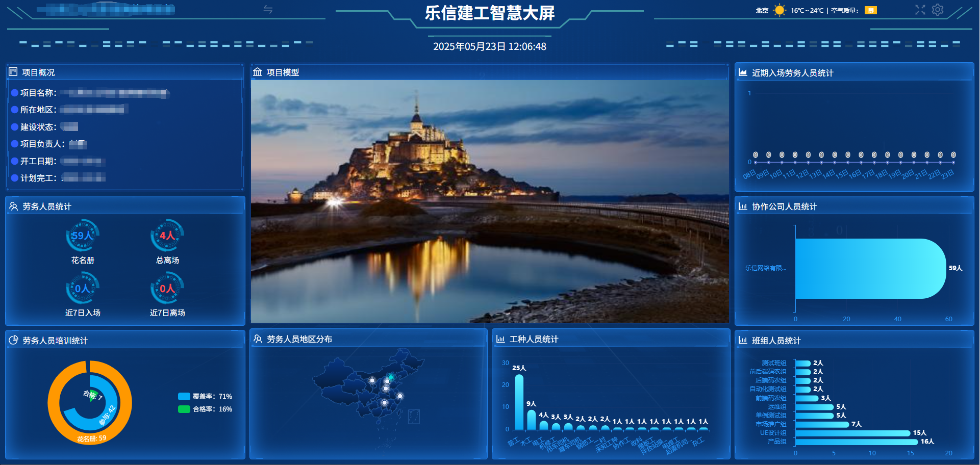The height and width of the screenshot is (465, 980).
Task: Click the 近7日入场 0人 gauge
Action: click(x=83, y=289)
